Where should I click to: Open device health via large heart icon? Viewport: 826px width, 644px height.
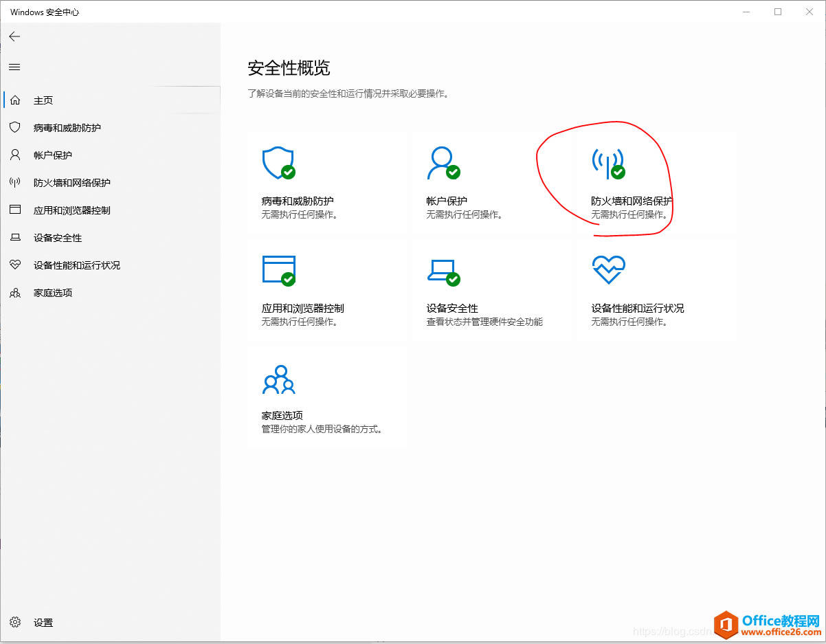[x=608, y=269]
